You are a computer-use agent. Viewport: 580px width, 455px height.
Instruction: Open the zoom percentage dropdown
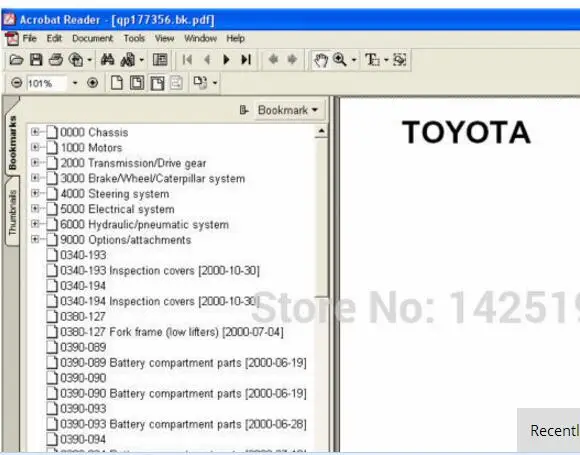click(x=75, y=83)
